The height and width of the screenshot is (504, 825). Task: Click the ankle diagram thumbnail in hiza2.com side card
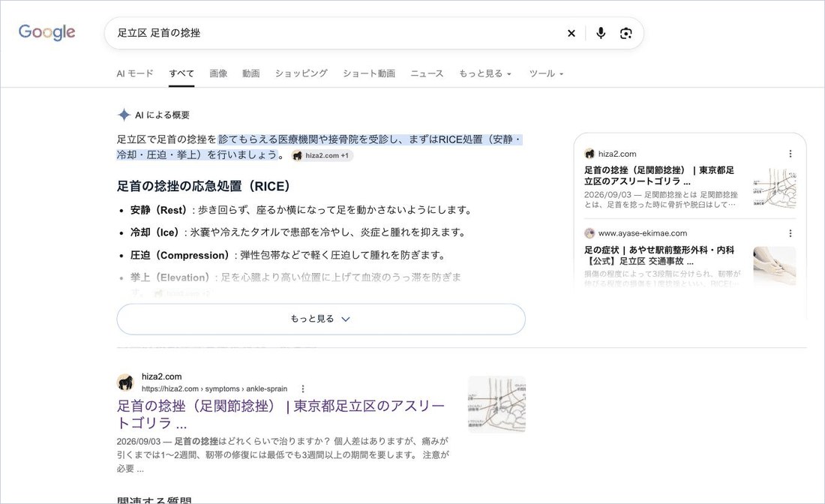pyautogui.click(x=775, y=188)
